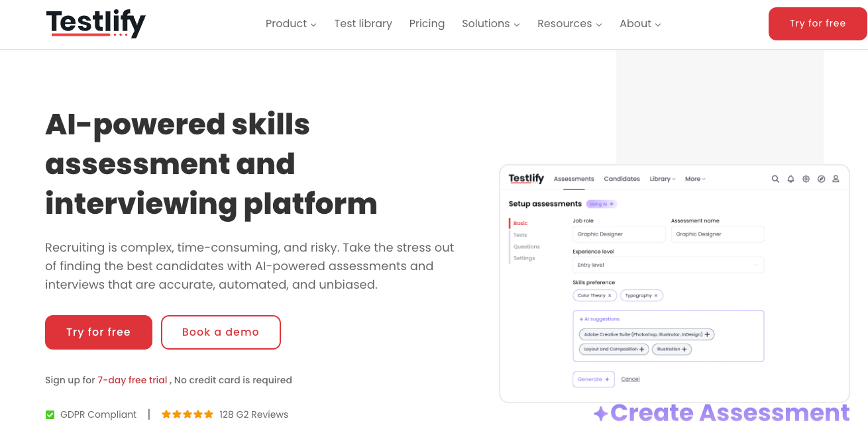The width and height of the screenshot is (868, 431).
Task: Click the Job role input field
Action: pyautogui.click(x=619, y=234)
